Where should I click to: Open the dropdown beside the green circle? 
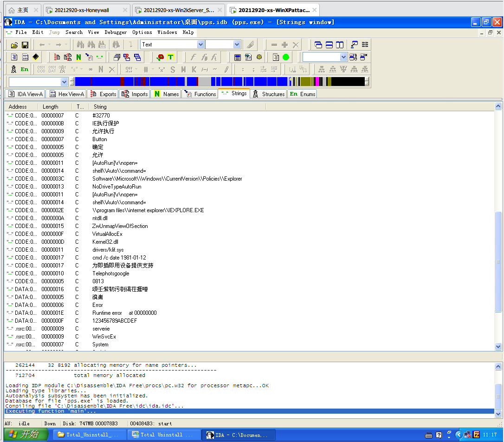pos(343,57)
